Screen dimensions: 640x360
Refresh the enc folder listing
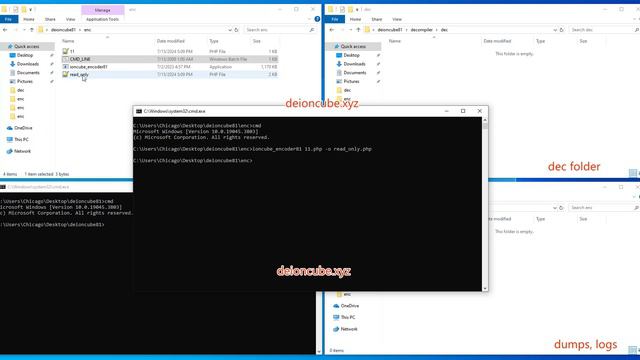tap(236, 30)
